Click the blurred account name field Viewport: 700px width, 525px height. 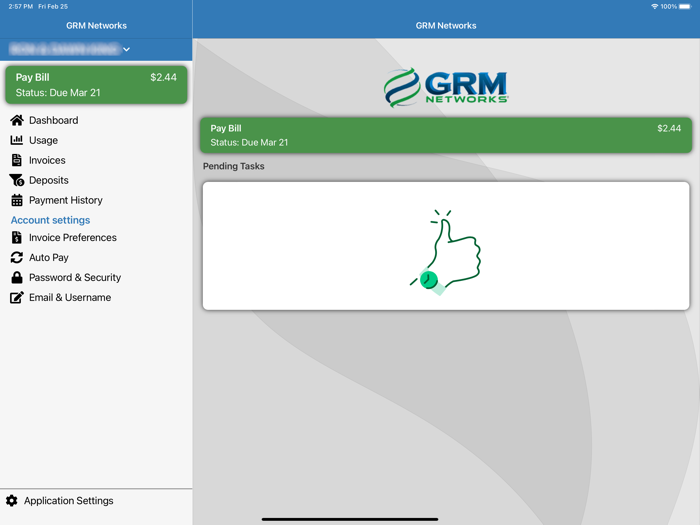tap(65, 49)
